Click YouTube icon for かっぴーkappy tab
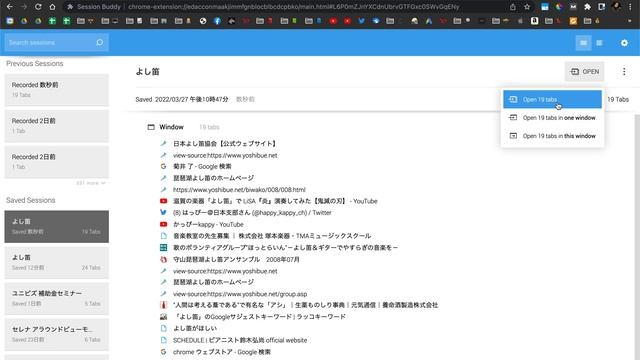The image size is (640, 360). 163,224
